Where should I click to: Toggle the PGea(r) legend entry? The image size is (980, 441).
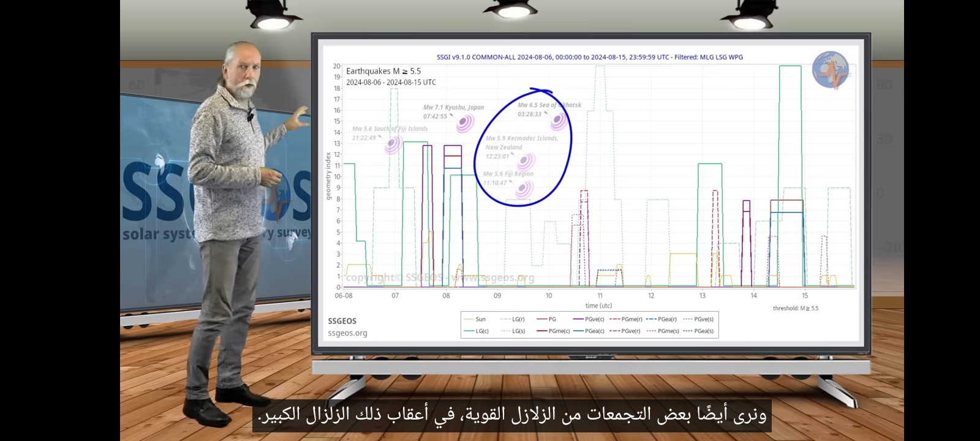coord(661,319)
